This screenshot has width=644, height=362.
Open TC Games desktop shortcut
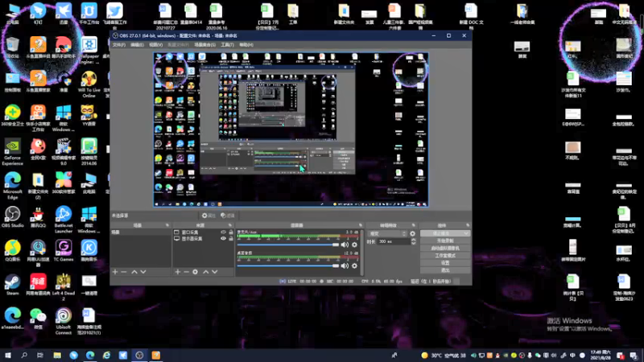(64, 251)
